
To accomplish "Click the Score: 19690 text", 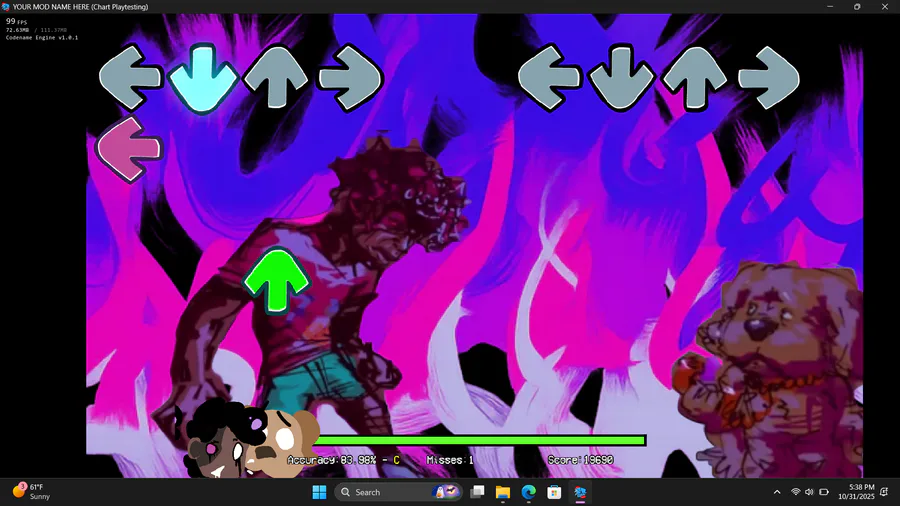I will (580, 460).
